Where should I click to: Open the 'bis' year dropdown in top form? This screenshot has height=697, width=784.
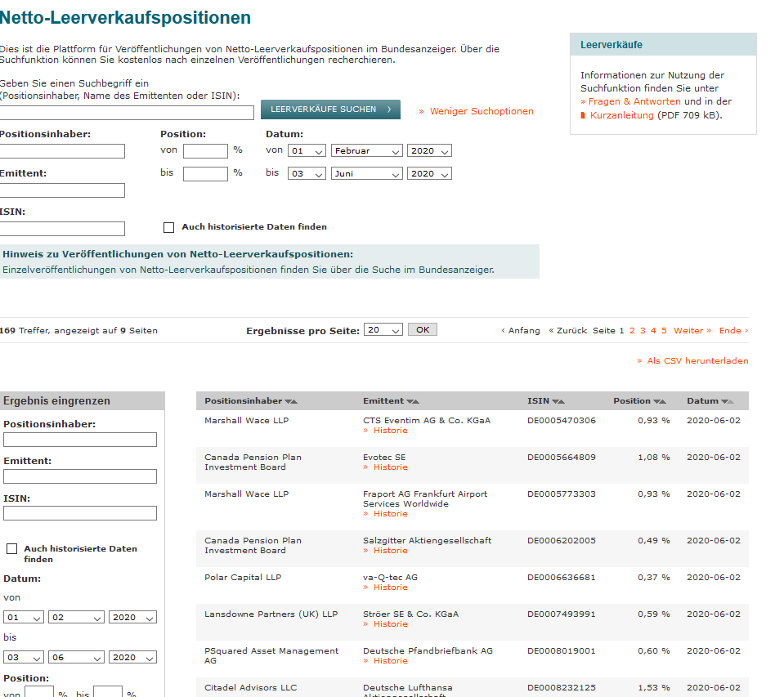[x=429, y=173]
